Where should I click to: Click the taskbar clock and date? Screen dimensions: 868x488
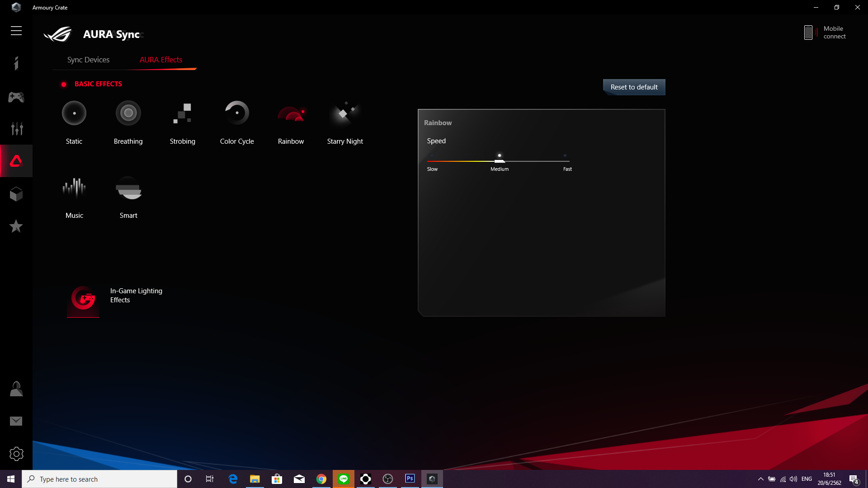(829, 479)
